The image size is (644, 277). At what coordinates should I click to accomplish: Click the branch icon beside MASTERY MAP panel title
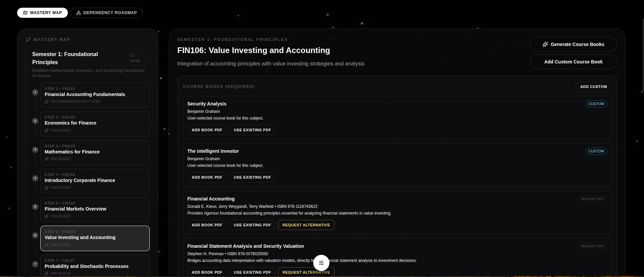(x=28, y=39)
